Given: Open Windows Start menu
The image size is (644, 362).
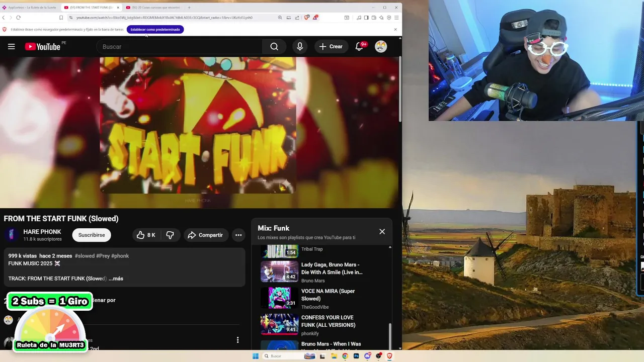Looking at the screenshot, I should pos(256,356).
